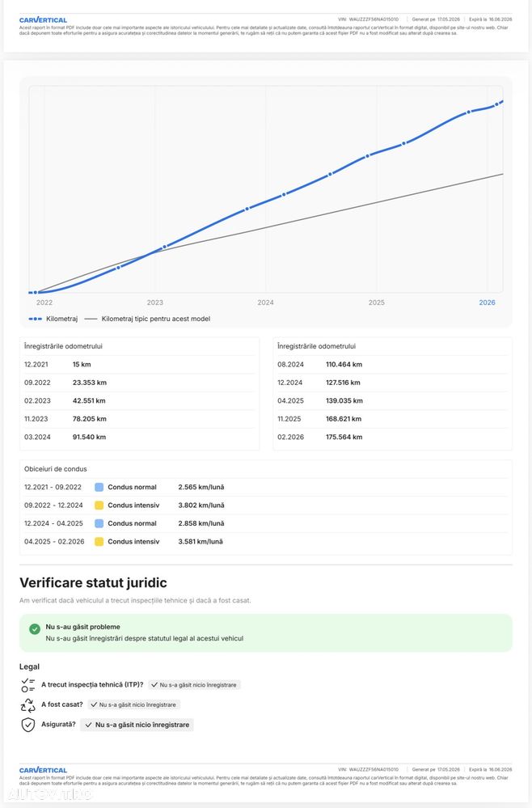The width and height of the screenshot is (532, 808).
Task: Click the gray typical mileage legend line
Action: (91, 319)
